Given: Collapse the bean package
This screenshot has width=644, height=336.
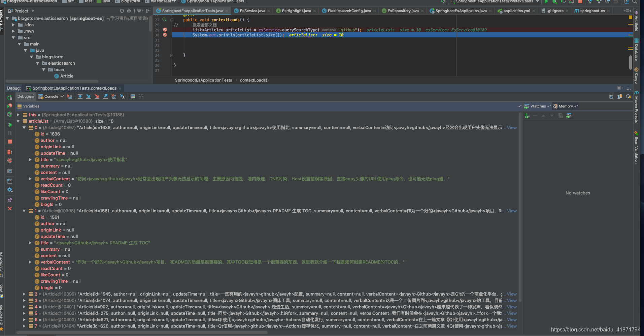Looking at the screenshot, I should click(44, 69).
